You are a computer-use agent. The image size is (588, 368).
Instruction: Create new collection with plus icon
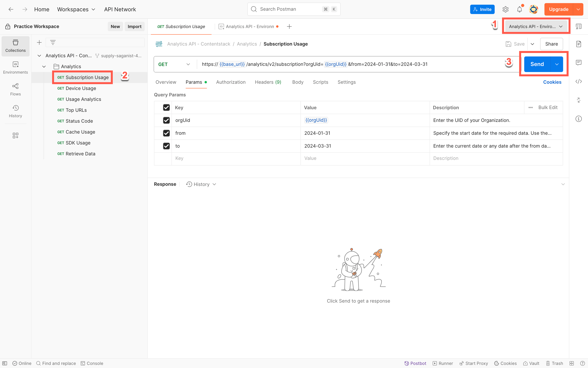(x=39, y=43)
